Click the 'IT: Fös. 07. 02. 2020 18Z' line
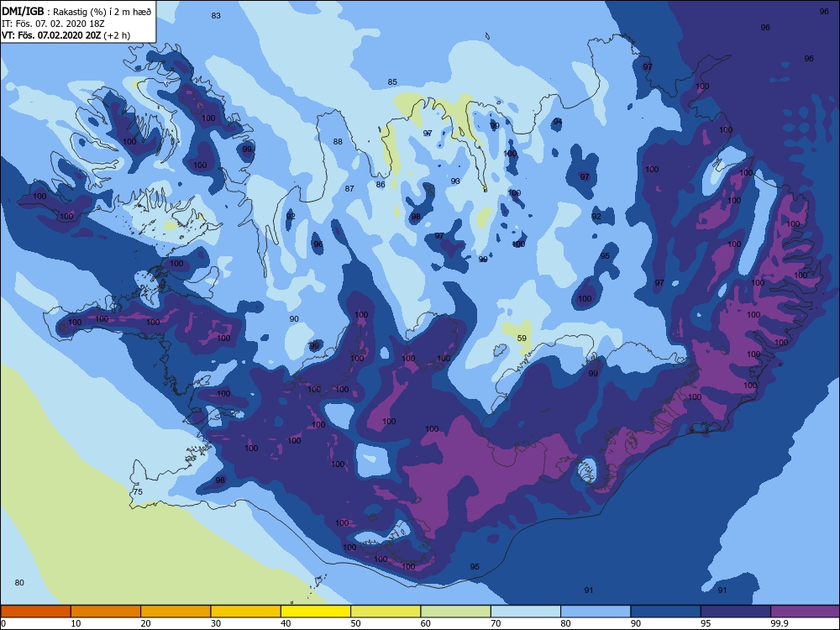 click(x=52, y=24)
